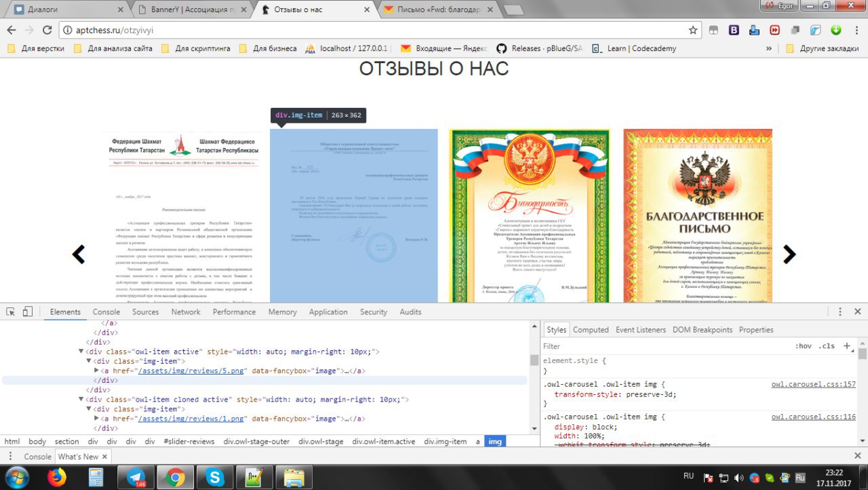Click the Elements panel vertical scrollbar thumb

[534, 360]
